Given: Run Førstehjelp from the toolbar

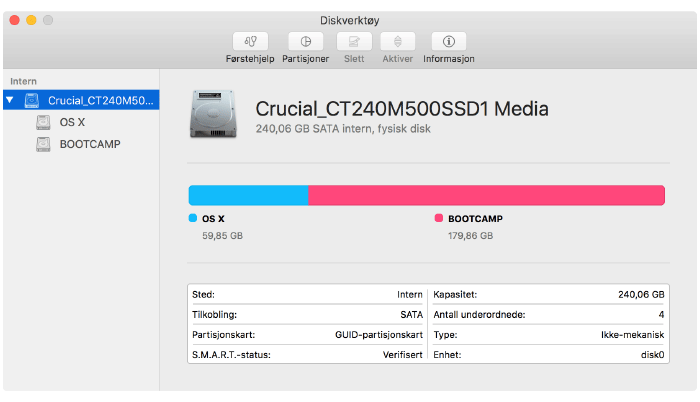Looking at the screenshot, I should click(249, 42).
